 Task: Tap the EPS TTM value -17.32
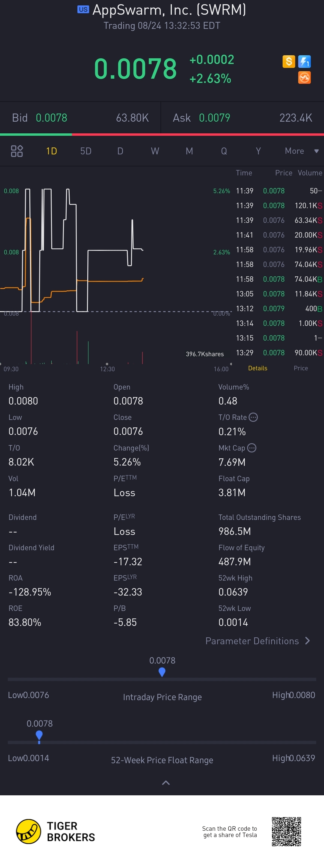click(x=128, y=562)
